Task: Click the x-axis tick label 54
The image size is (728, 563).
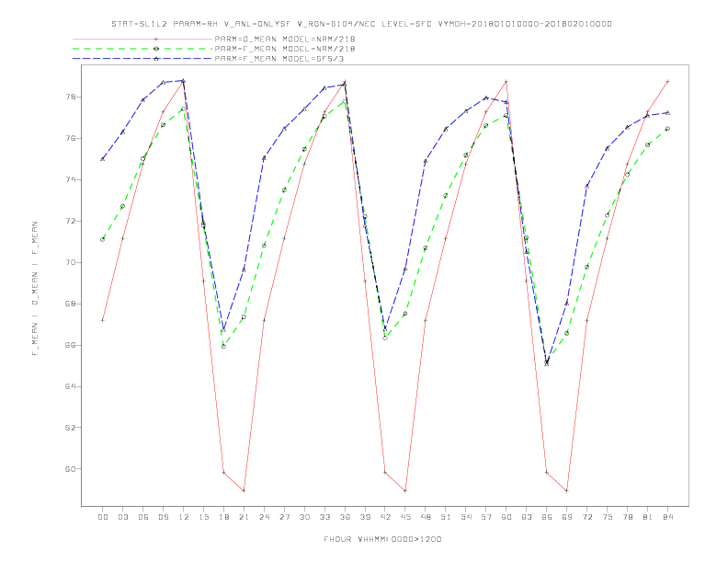Action: 466,517
